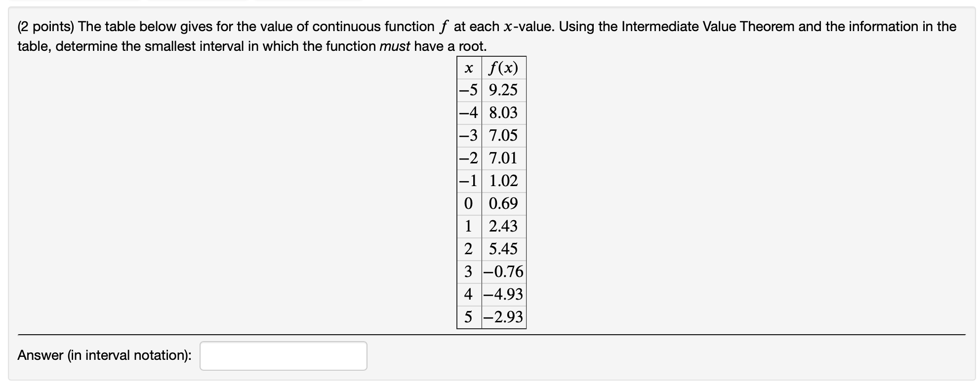Click the horizontal divider above the answer area
This screenshot has width=980, height=387.
489,335
